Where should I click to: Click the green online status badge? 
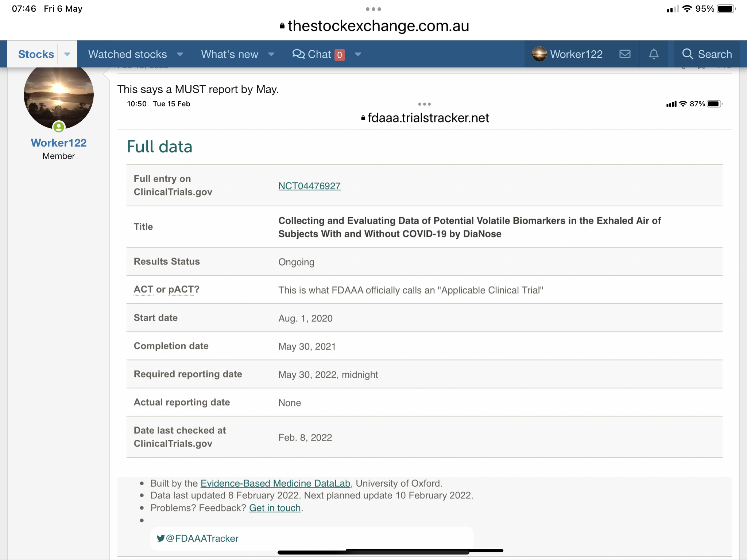point(59,127)
